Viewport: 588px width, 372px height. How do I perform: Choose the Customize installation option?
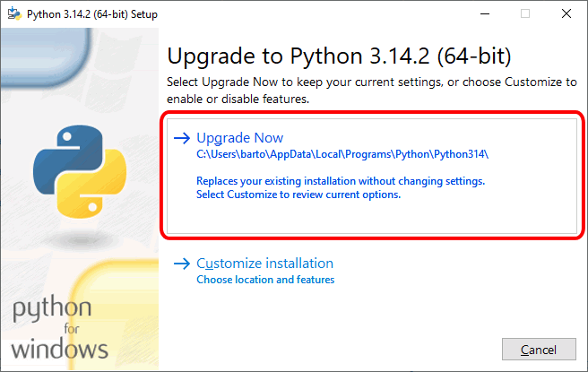264,264
